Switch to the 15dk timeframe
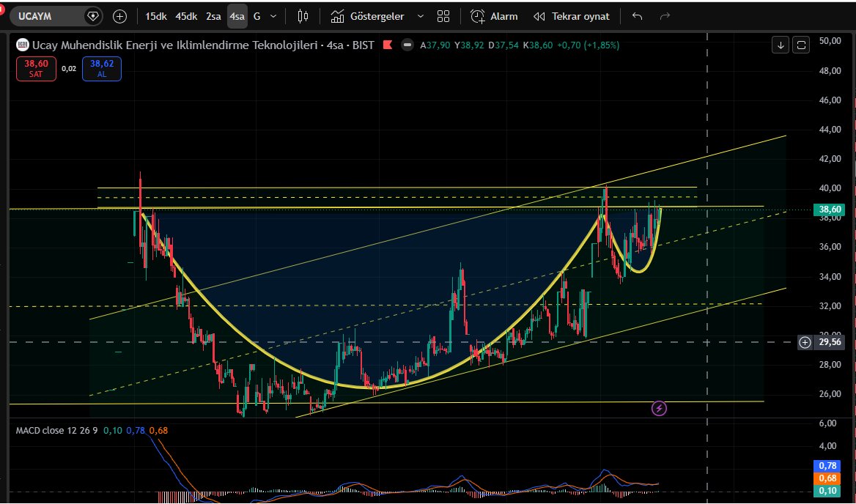The image size is (856, 504). (155, 16)
